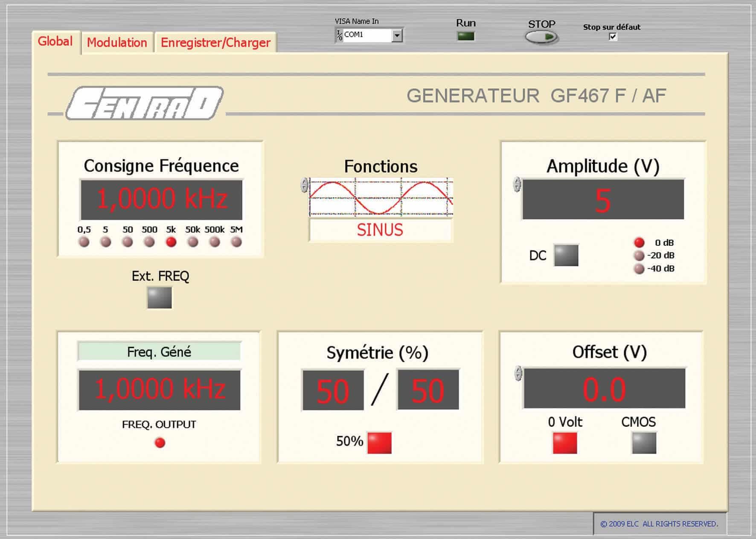The height and width of the screenshot is (539, 756).
Task: Select the 5k frequency range LED
Action: (x=171, y=242)
